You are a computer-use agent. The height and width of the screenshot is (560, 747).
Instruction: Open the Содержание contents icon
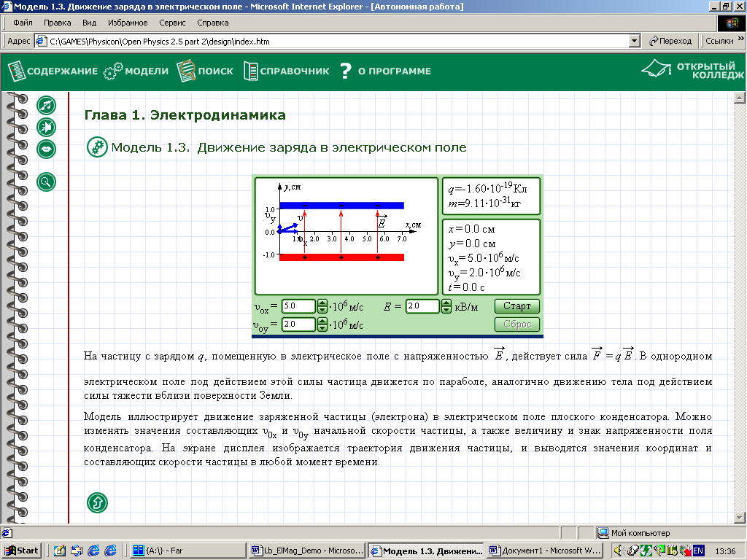coord(17,71)
